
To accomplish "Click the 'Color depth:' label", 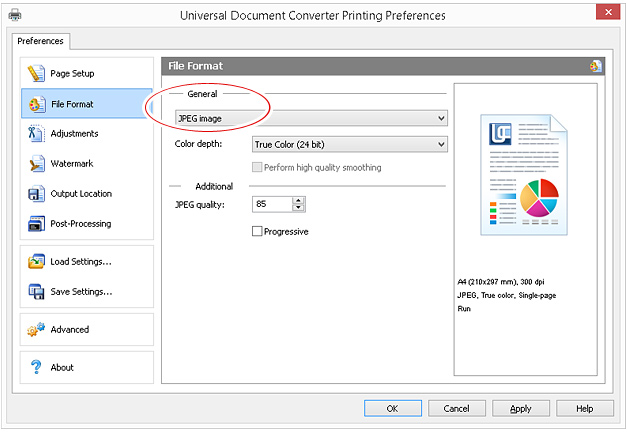I will coord(198,144).
